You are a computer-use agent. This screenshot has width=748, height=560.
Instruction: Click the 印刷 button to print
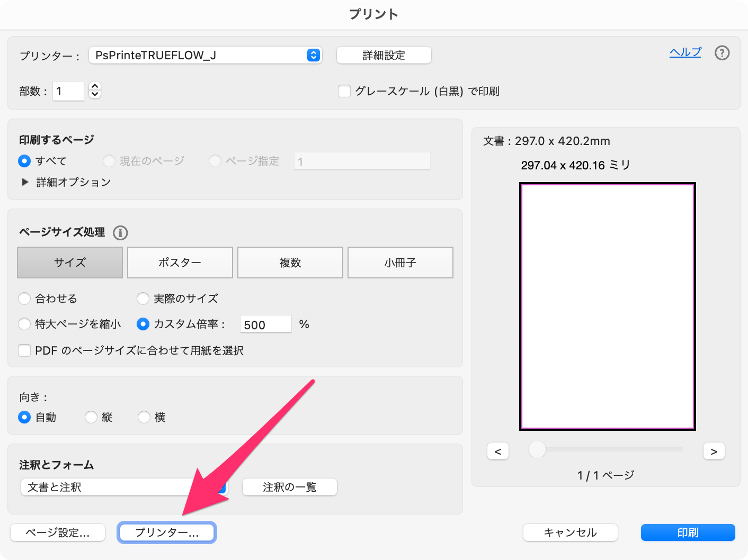pyautogui.click(x=688, y=532)
